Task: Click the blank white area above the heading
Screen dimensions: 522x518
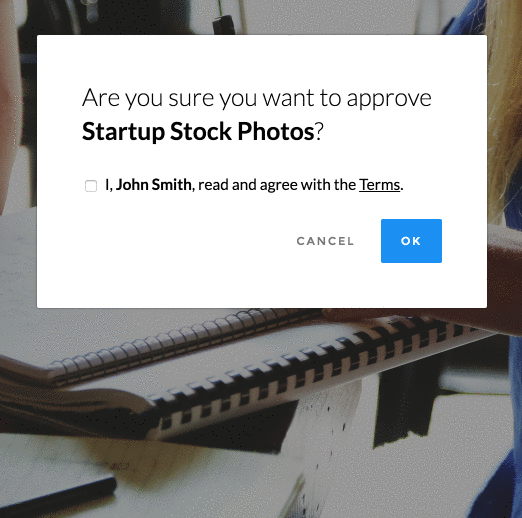Action: coord(262,60)
